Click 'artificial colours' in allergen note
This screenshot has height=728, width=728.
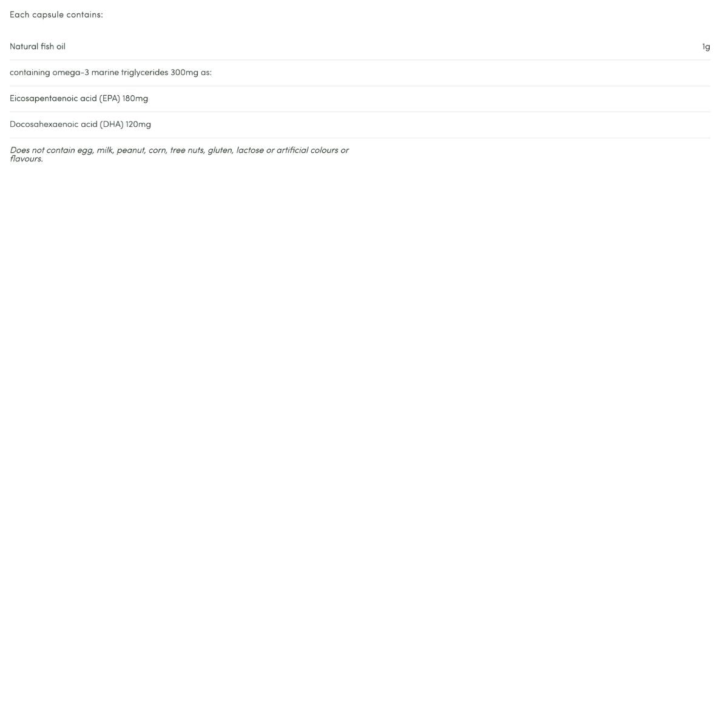307,150
